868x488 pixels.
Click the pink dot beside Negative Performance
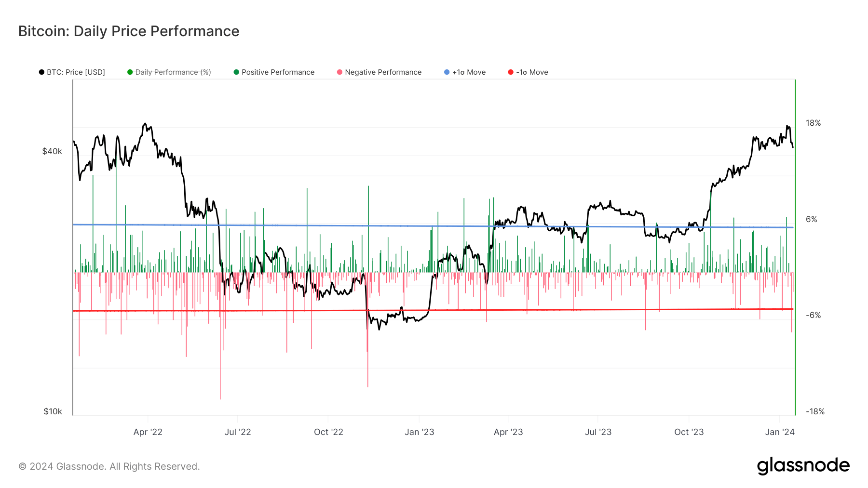tap(340, 72)
